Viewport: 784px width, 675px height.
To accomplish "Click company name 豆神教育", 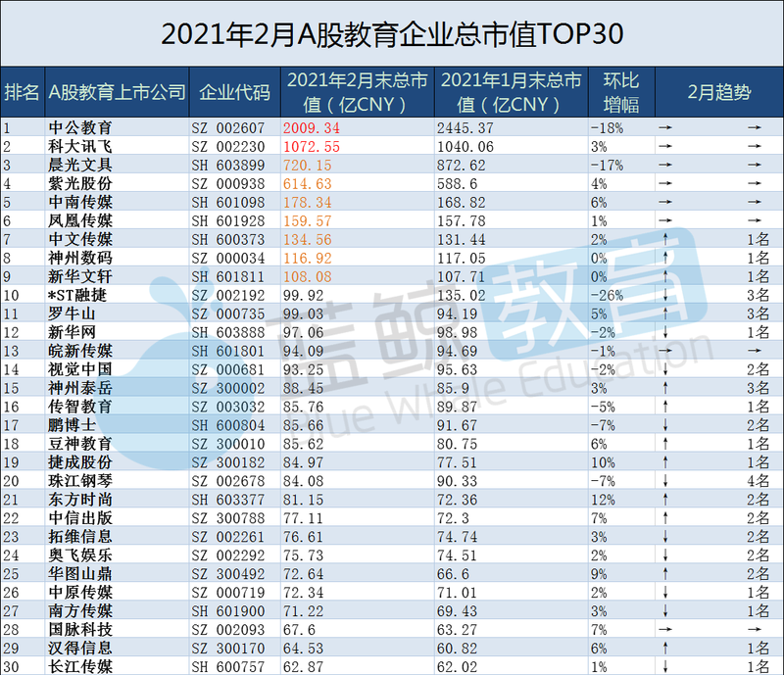I will pyautogui.click(x=80, y=444).
